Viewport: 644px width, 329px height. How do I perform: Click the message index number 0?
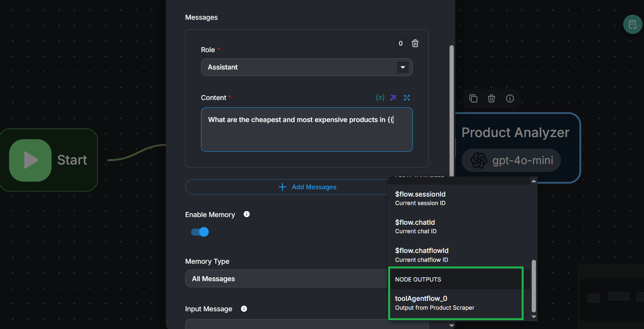pos(401,43)
